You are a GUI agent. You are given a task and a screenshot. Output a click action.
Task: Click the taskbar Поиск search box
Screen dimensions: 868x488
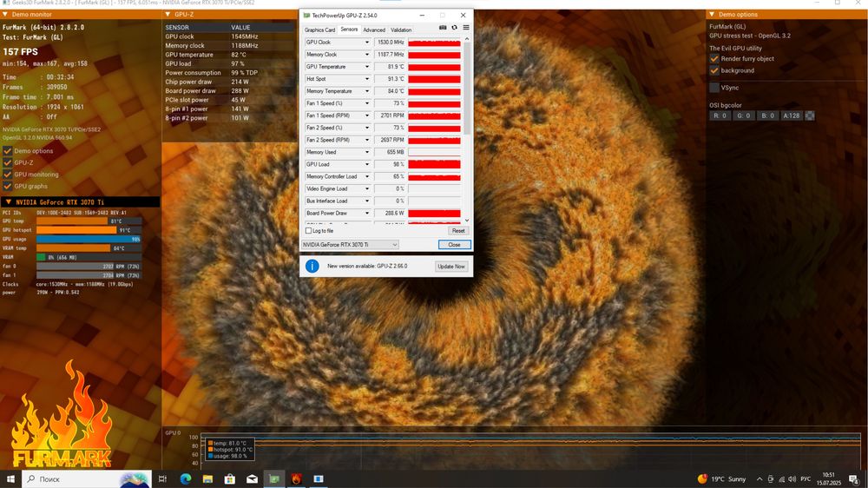(x=86, y=479)
